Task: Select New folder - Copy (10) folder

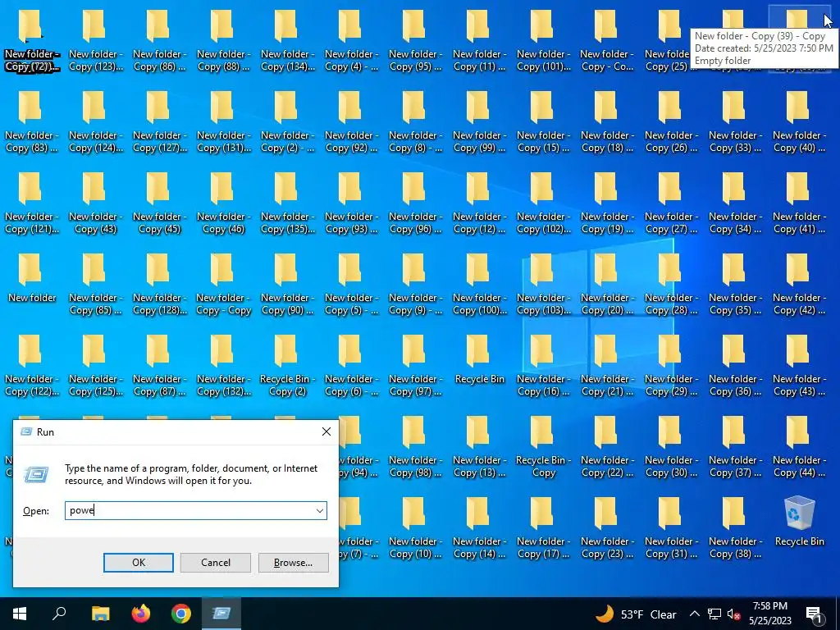Action: tap(415, 528)
